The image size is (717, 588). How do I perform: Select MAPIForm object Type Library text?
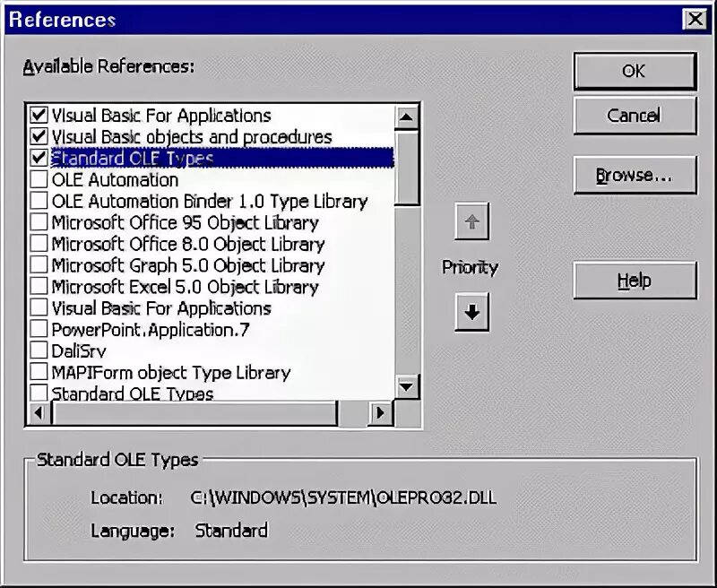point(171,373)
